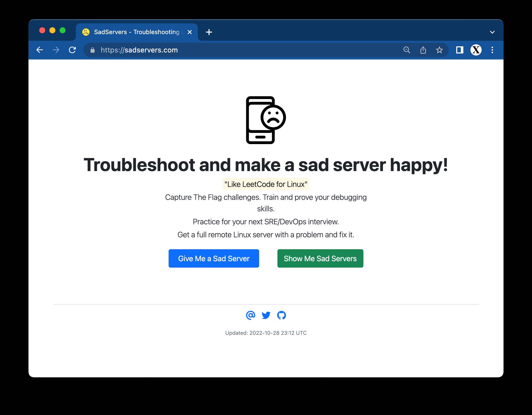The width and height of the screenshot is (532, 415).
Task: Click the "Like LeetCode for Linux" text
Action: pyautogui.click(x=266, y=184)
